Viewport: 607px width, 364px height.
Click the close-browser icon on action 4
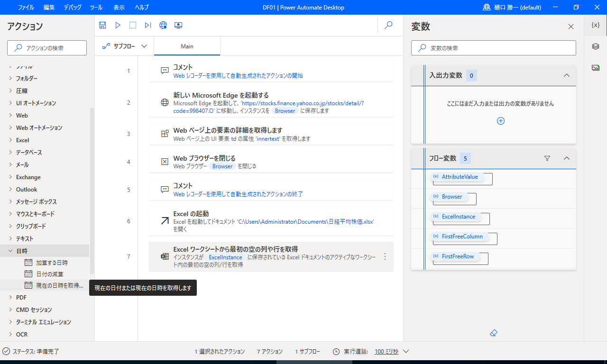pyautogui.click(x=165, y=162)
